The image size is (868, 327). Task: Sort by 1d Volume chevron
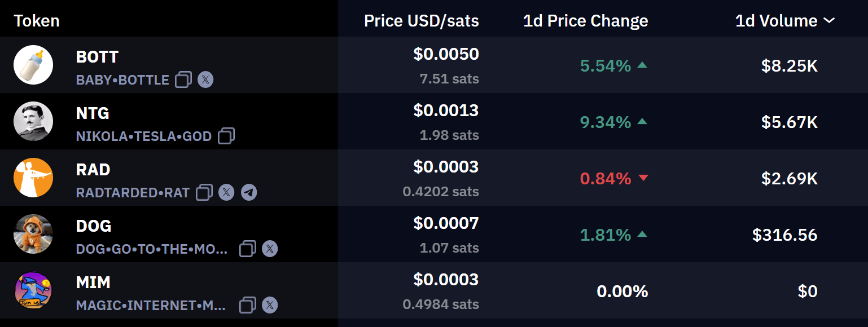829,21
